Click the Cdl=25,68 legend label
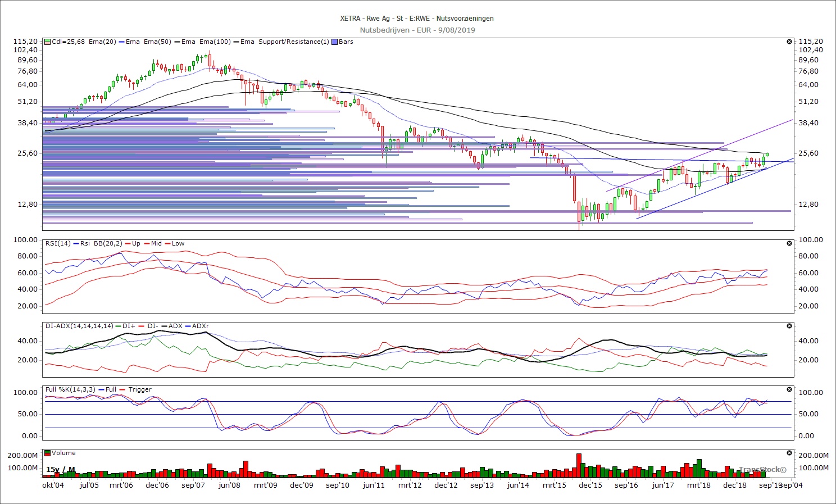 (x=69, y=42)
